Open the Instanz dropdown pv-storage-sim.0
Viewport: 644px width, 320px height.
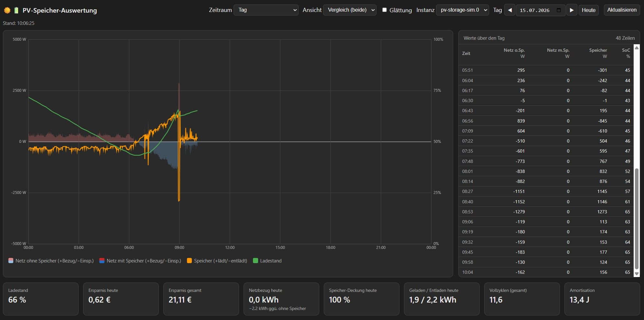463,10
